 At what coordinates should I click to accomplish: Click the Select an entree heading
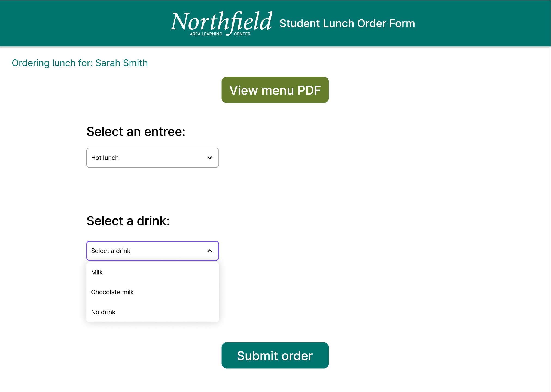click(136, 132)
